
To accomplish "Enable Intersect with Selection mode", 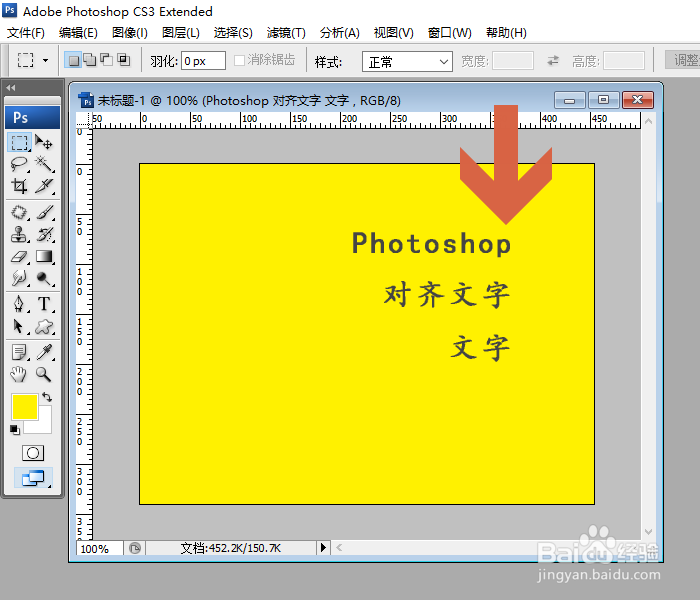I will point(123,60).
